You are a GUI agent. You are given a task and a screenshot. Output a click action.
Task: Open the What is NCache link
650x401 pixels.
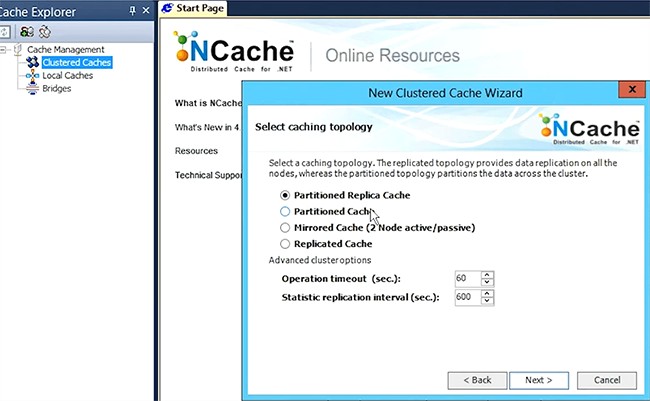tap(208, 103)
